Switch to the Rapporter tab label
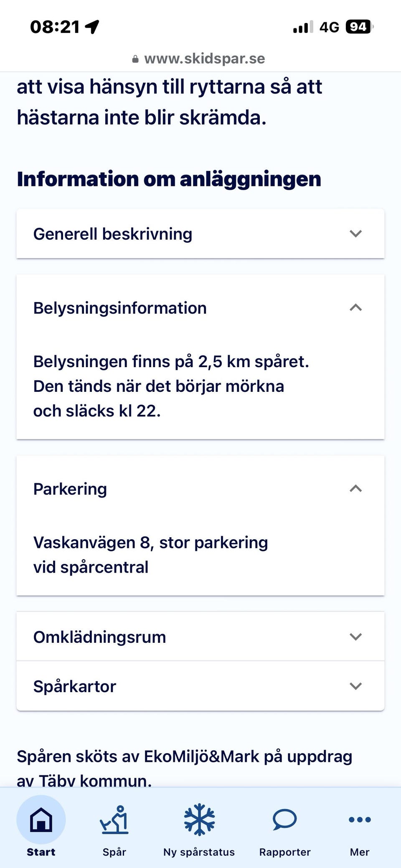The height and width of the screenshot is (868, 401). point(285,852)
